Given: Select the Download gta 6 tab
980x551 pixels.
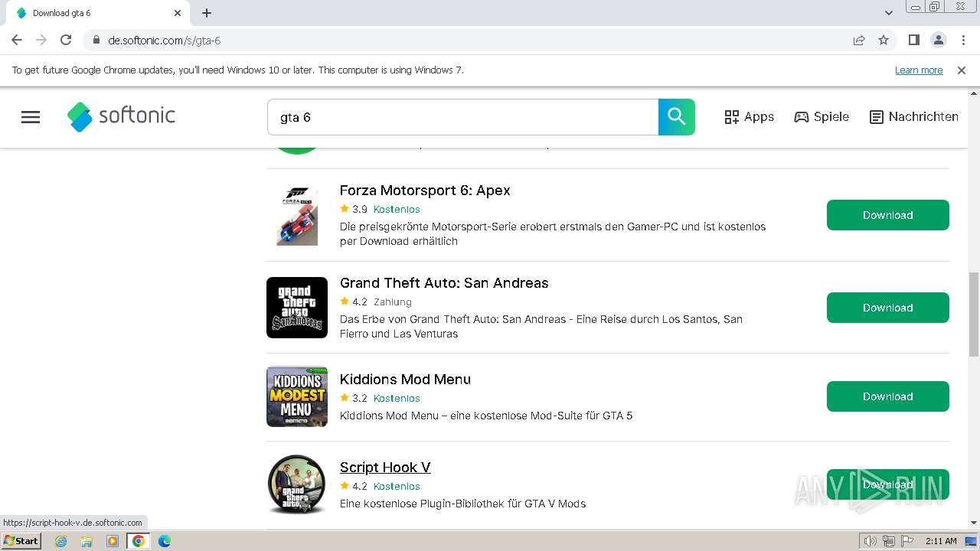Looking at the screenshot, I should tap(97, 13).
